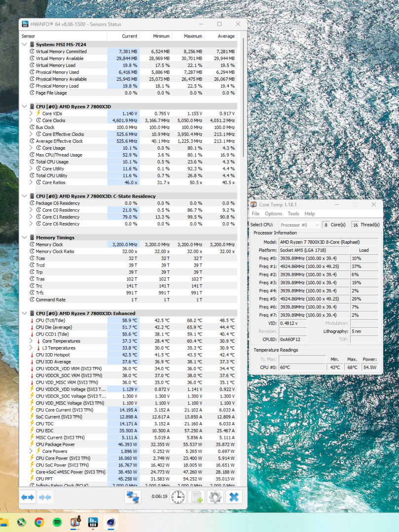399x532 pixels.
Task: Reset elapsed timer with the clock icon
Action: pyautogui.click(x=178, y=497)
